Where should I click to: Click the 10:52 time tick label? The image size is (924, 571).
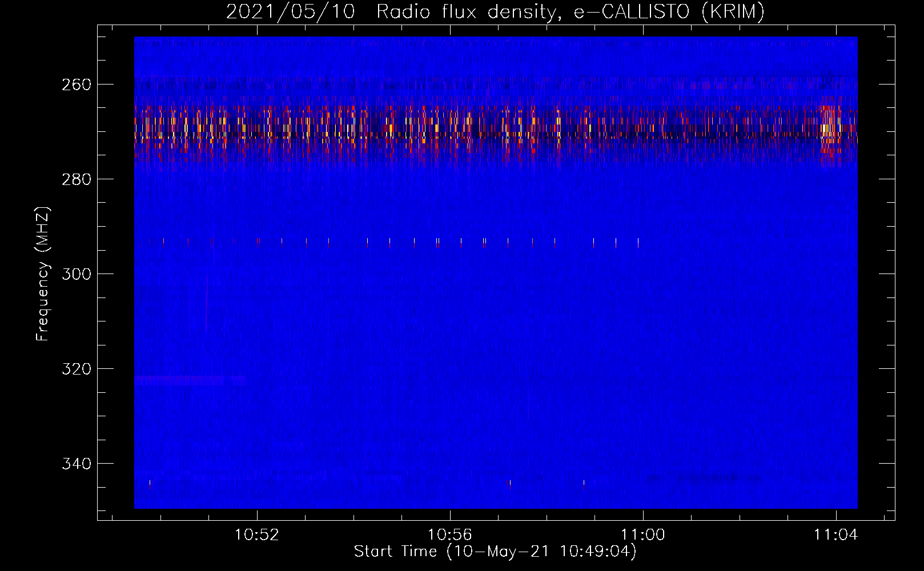click(x=257, y=535)
